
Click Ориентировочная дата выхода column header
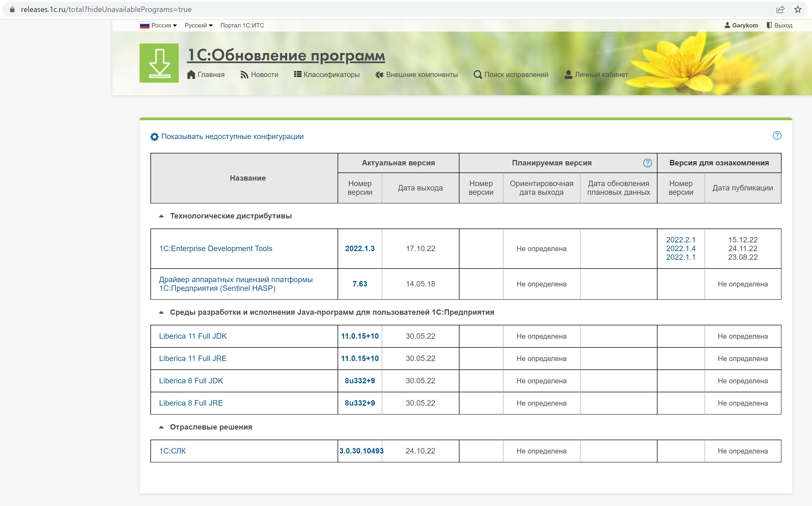(x=542, y=188)
